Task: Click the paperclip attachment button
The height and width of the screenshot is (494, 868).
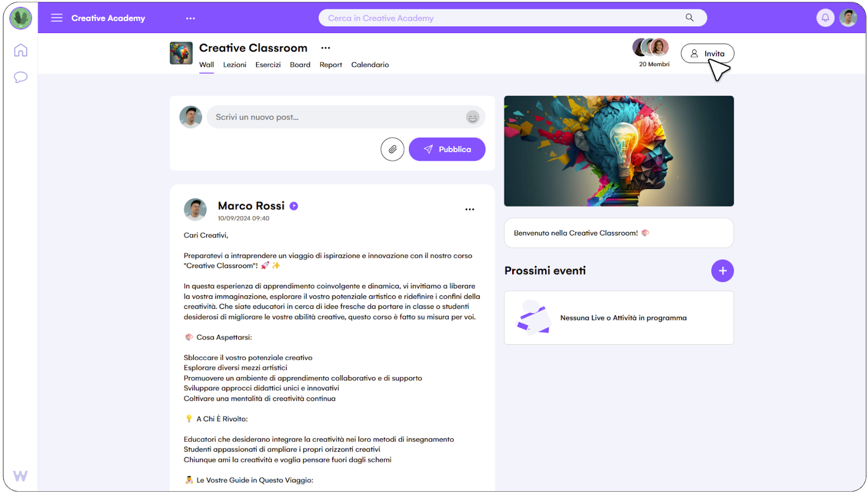Action: pos(392,149)
